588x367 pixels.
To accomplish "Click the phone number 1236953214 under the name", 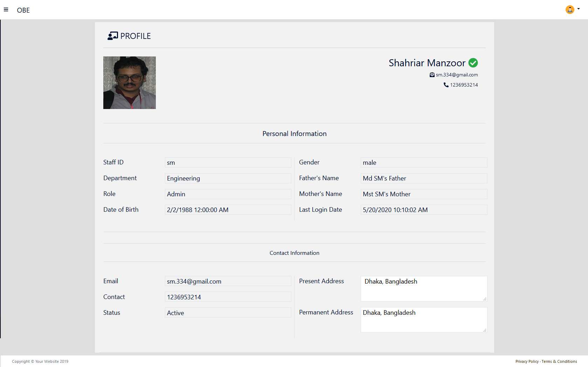I will coord(464,85).
